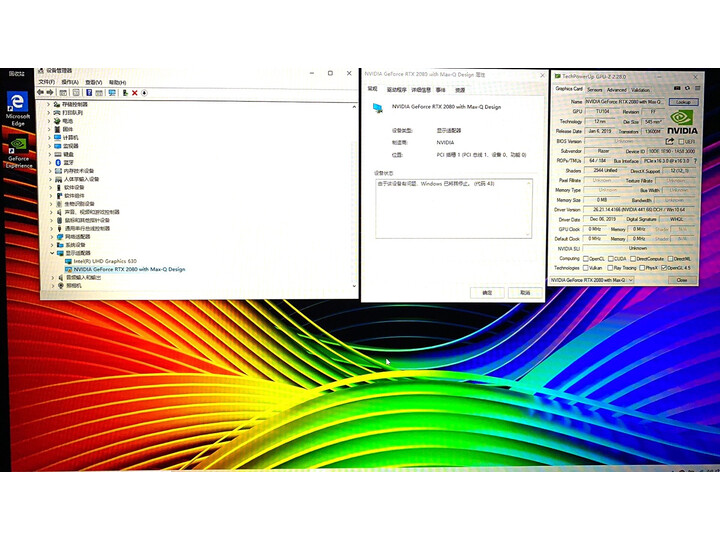Open the Action (操作) menu
Viewport: 720px width, 540px height.
(x=70, y=82)
